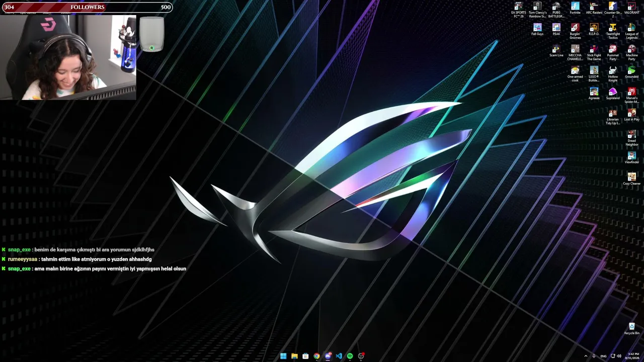Viewport: 644px width, 362px height.
Task: Select the Viewfinder desktop shortcut
Action: click(x=631, y=158)
